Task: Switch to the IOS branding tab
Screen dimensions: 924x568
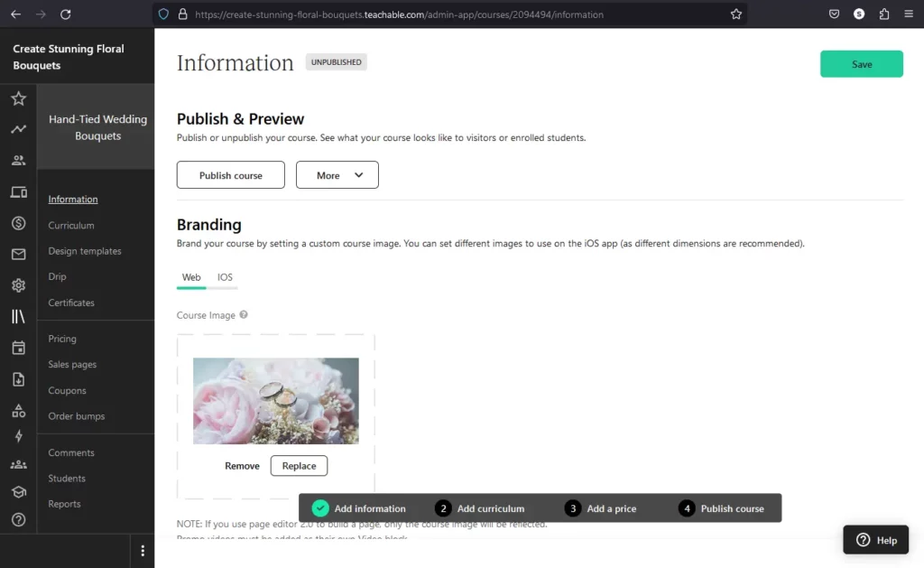Action: 224,277
